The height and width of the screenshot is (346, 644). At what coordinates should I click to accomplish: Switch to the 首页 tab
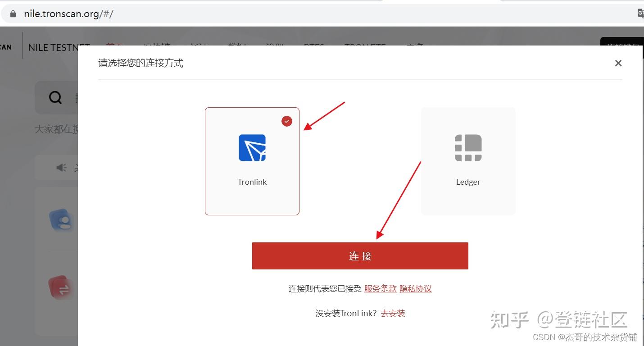pyautogui.click(x=115, y=46)
